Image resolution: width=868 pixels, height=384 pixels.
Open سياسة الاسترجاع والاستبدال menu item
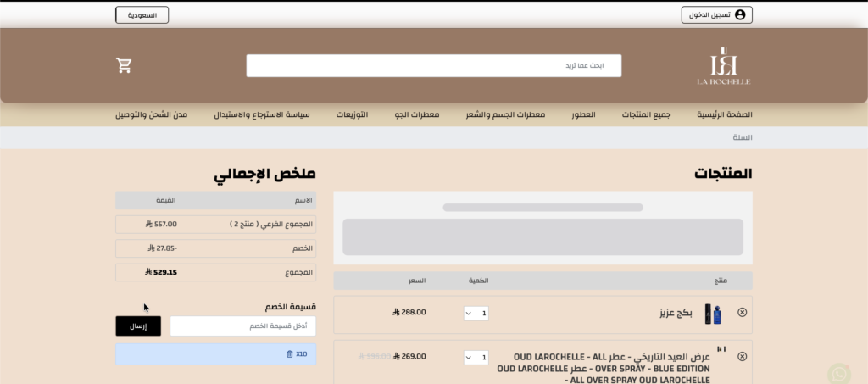[262, 114]
